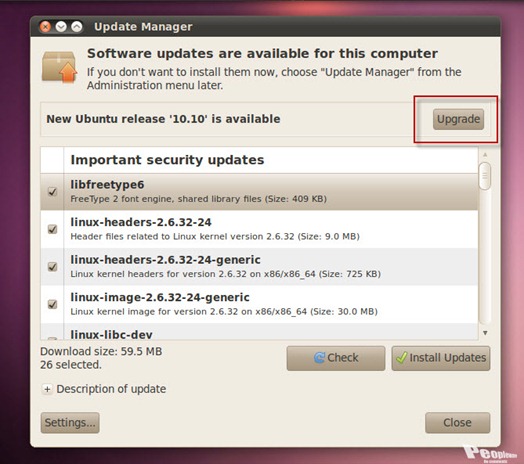This screenshot has height=464, width=524.
Task: Click the Important security updates header
Action: (x=167, y=160)
